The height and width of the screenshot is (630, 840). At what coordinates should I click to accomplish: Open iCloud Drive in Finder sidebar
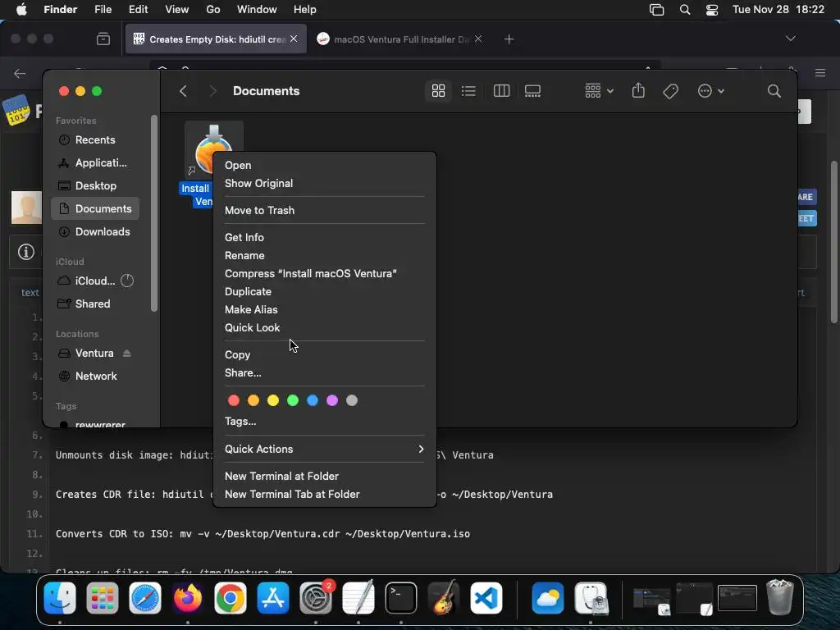[95, 281]
